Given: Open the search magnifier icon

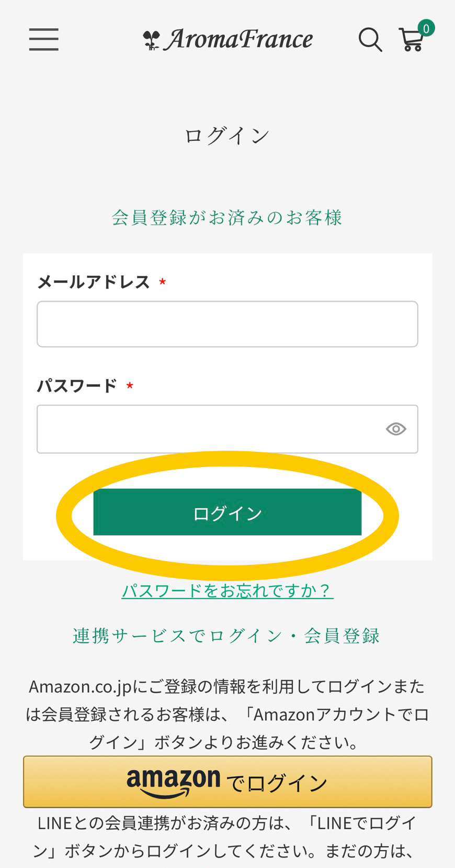Looking at the screenshot, I should 370,40.
